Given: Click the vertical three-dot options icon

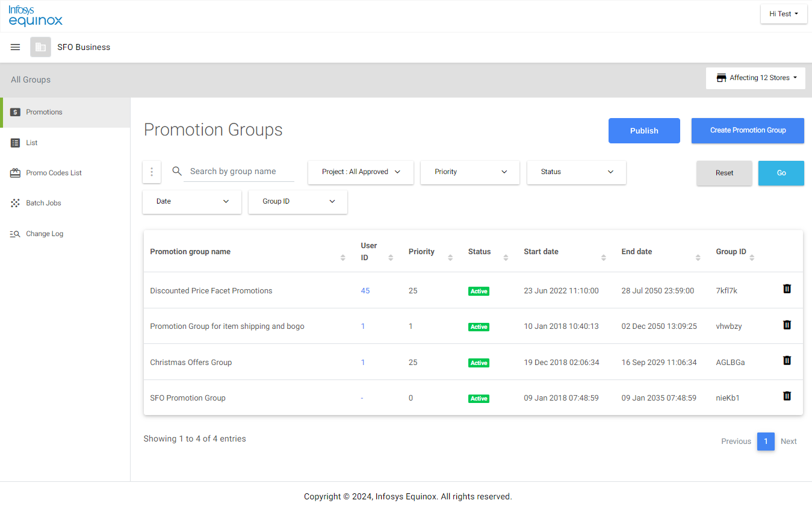Looking at the screenshot, I should point(152,172).
